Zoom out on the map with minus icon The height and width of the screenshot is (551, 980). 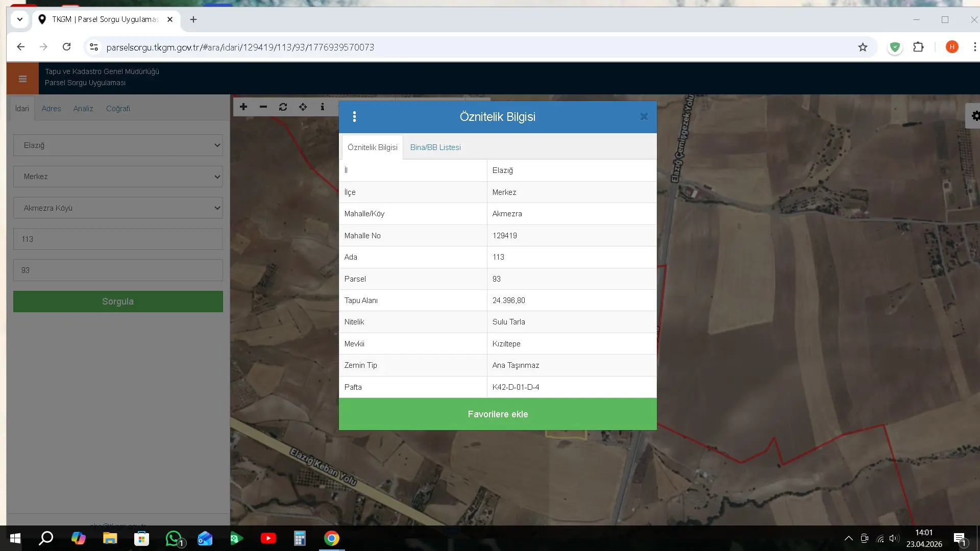263,107
